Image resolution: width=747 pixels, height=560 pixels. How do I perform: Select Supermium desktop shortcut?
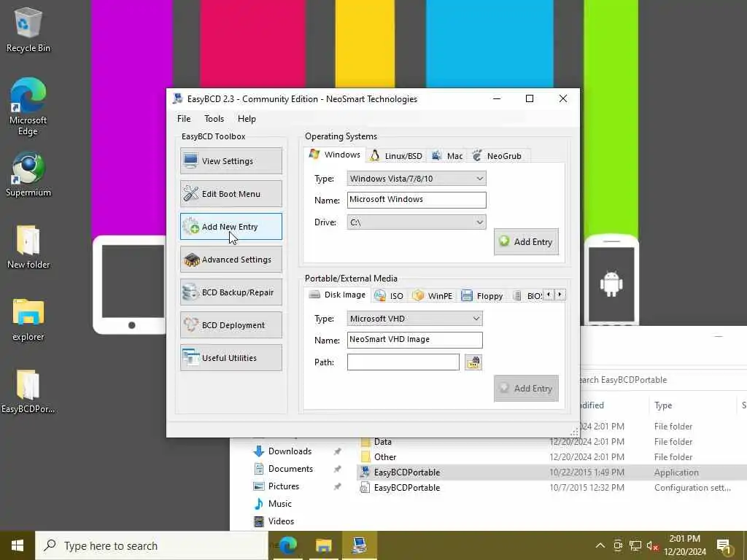pyautogui.click(x=28, y=174)
